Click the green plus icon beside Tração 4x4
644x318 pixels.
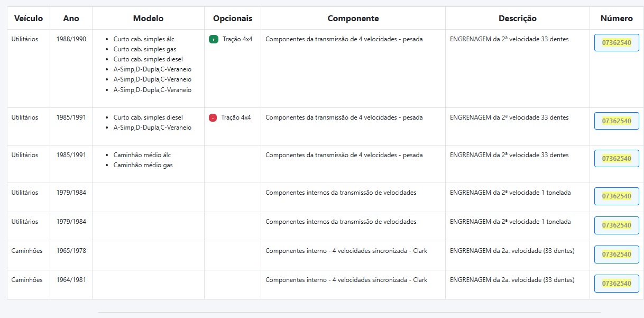(x=214, y=39)
